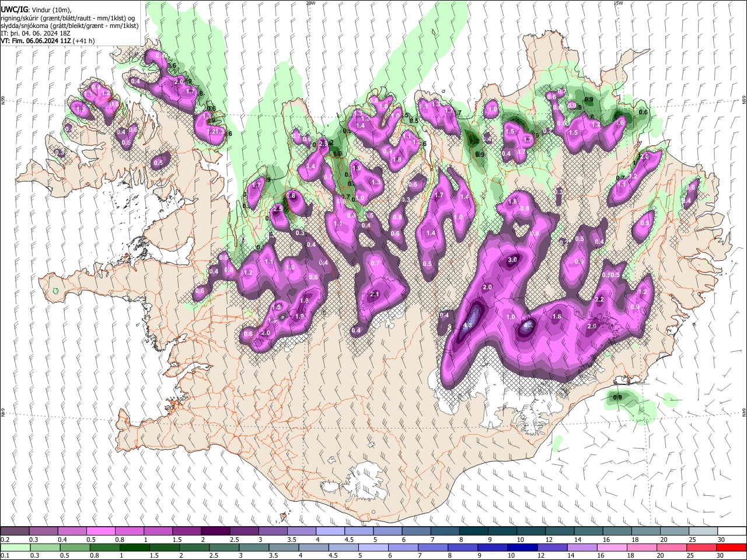Click the 'slydda/snjókoma (grátt/bleikt/grænt' description line

pos(69,26)
